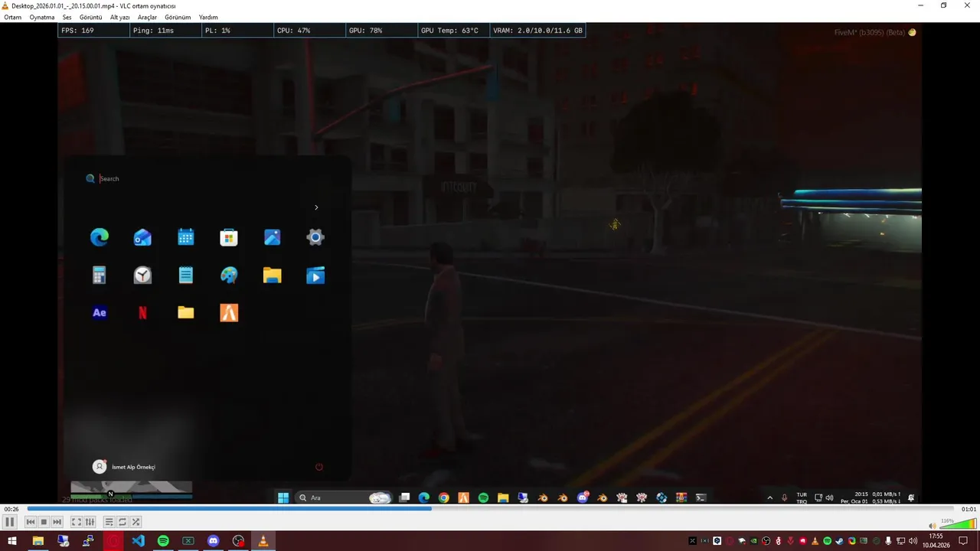Open Windows Start button on bottom taskbar
Image resolution: width=980 pixels, height=551 pixels.
(12, 541)
